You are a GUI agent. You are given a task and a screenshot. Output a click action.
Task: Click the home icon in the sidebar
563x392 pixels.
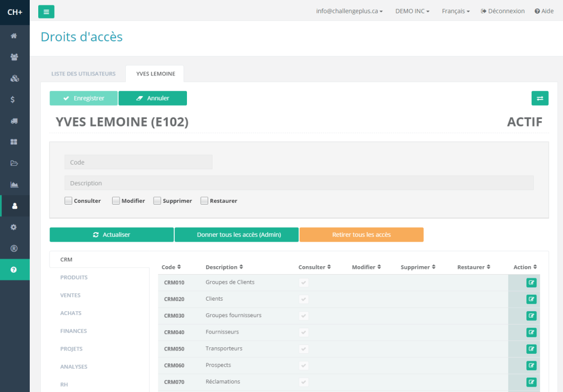click(x=14, y=36)
